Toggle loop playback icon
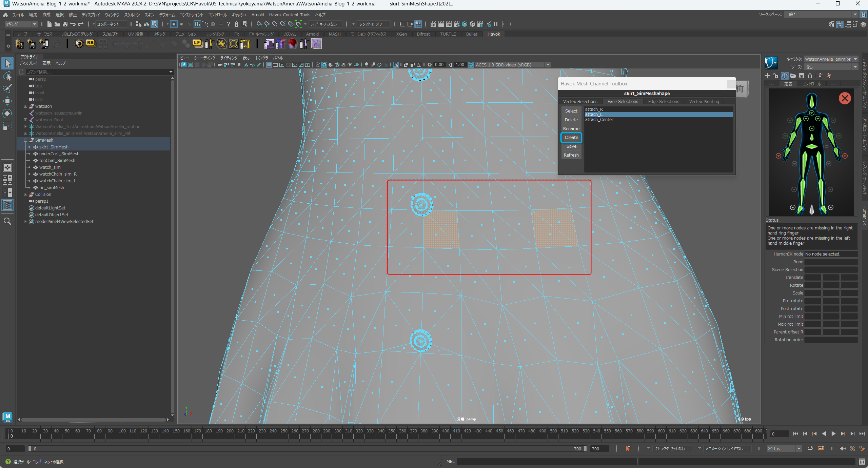Image resolution: width=868 pixels, height=468 pixels. (x=810, y=448)
